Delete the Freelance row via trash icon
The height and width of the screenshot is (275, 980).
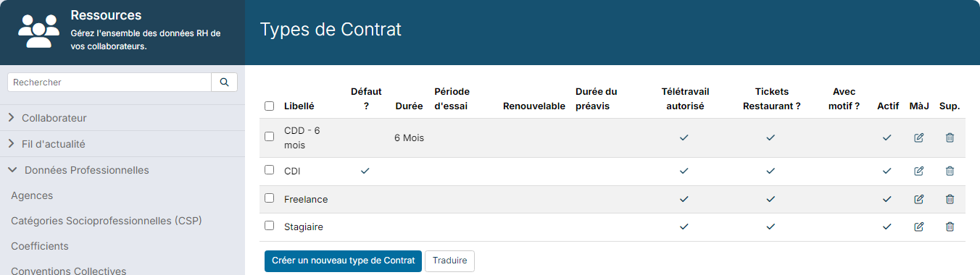(x=950, y=199)
